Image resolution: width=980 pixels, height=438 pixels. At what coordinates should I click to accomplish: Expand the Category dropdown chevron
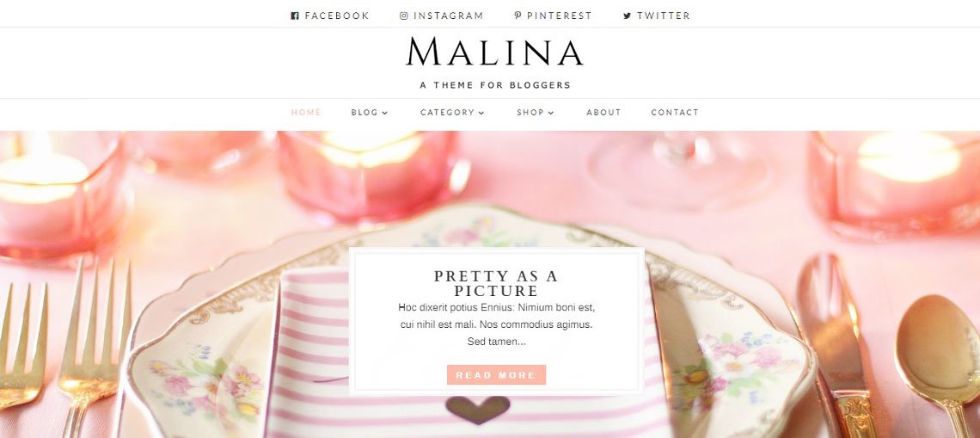pyautogui.click(x=481, y=114)
